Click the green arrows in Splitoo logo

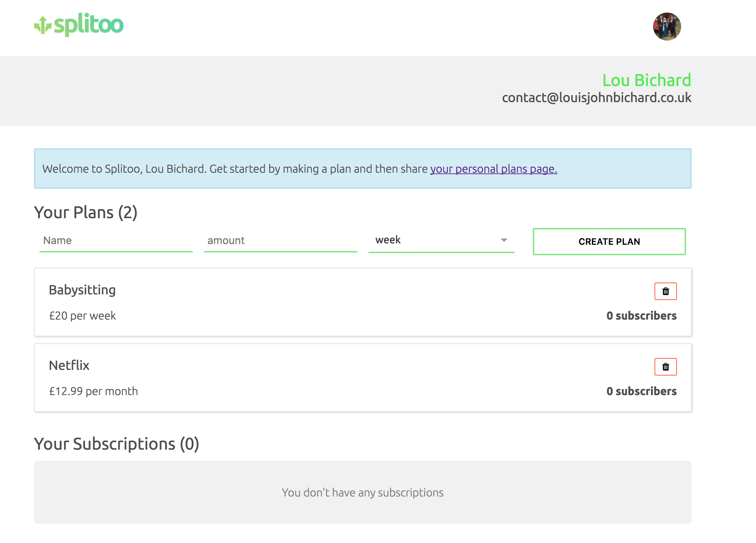[43, 25]
